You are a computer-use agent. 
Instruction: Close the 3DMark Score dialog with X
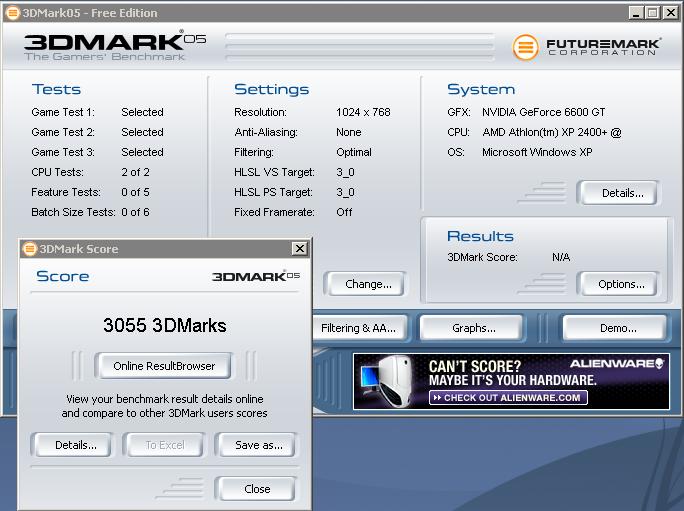tap(300, 249)
